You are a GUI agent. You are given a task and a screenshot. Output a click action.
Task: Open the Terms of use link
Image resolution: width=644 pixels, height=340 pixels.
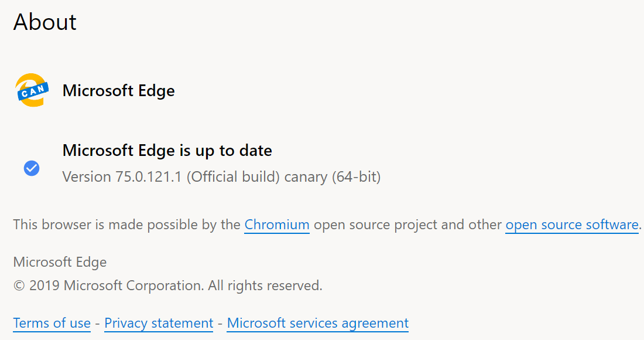point(52,323)
